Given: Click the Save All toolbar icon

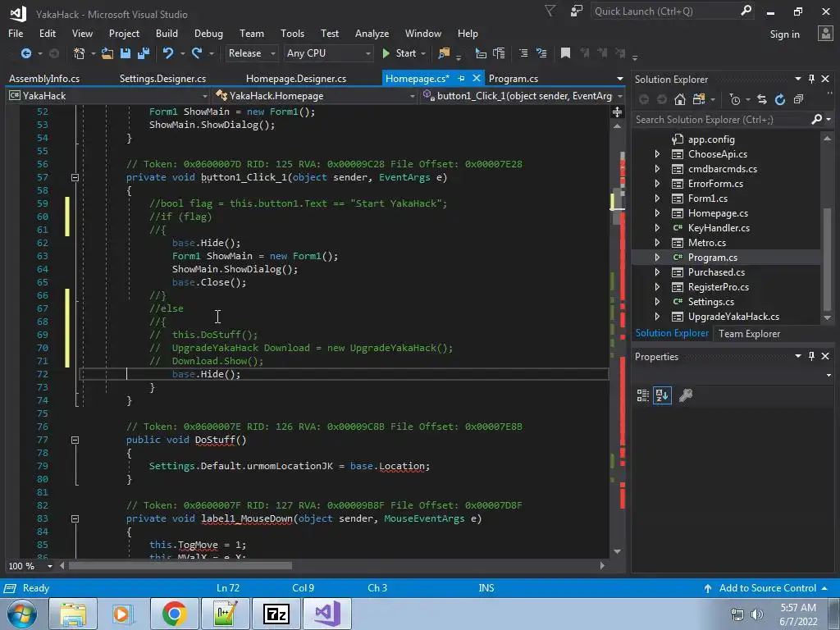Looking at the screenshot, I should (143, 53).
